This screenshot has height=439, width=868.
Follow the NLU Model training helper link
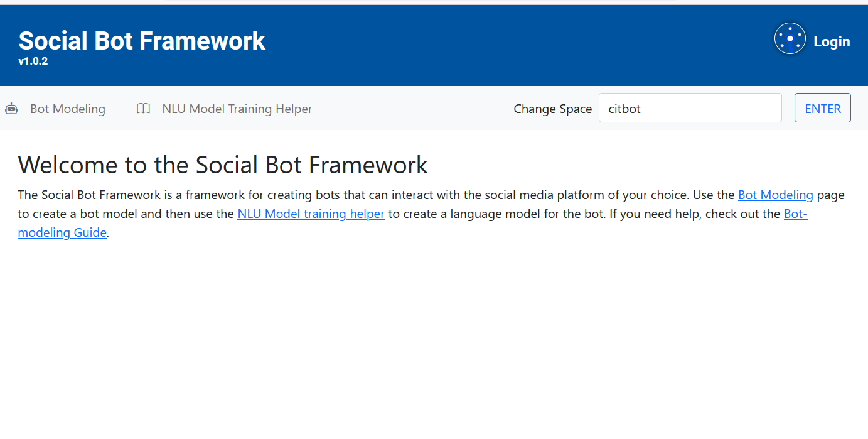(x=311, y=214)
